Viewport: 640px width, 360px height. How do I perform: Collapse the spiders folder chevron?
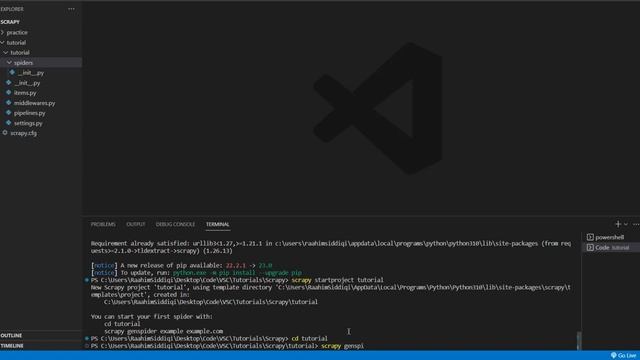9,62
